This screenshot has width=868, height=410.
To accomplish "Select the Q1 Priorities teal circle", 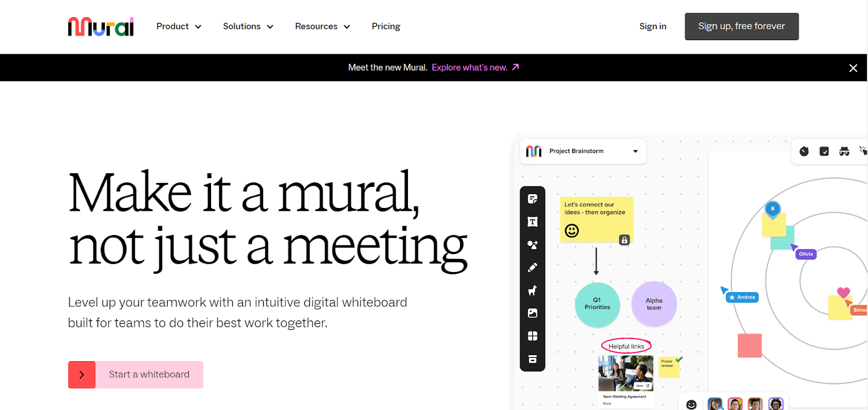I will (x=597, y=305).
